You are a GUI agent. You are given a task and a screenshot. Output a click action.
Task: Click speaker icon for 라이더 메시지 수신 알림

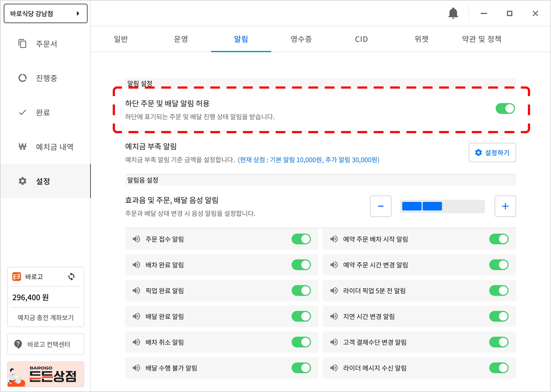pos(334,368)
